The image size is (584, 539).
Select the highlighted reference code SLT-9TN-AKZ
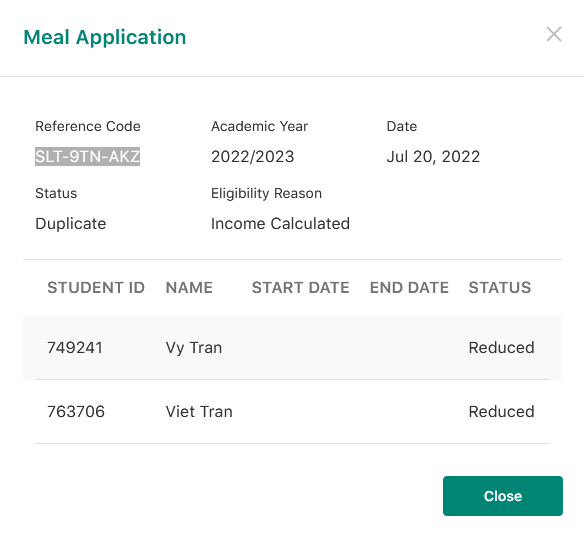[88, 156]
